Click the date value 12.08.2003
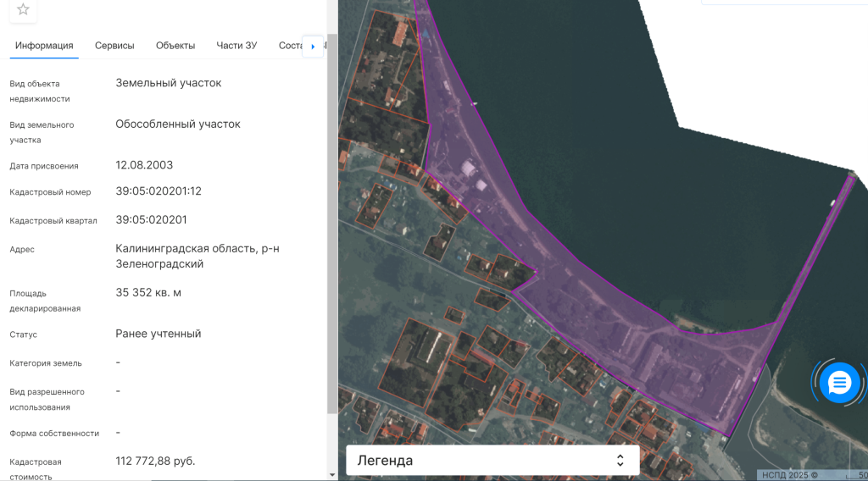Image resolution: width=868 pixels, height=481 pixels. click(x=144, y=165)
